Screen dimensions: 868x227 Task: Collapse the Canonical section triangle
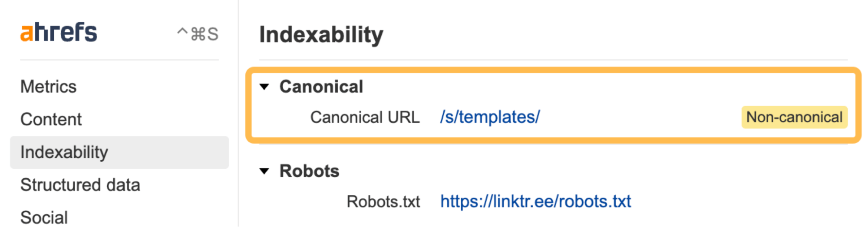pos(264,87)
